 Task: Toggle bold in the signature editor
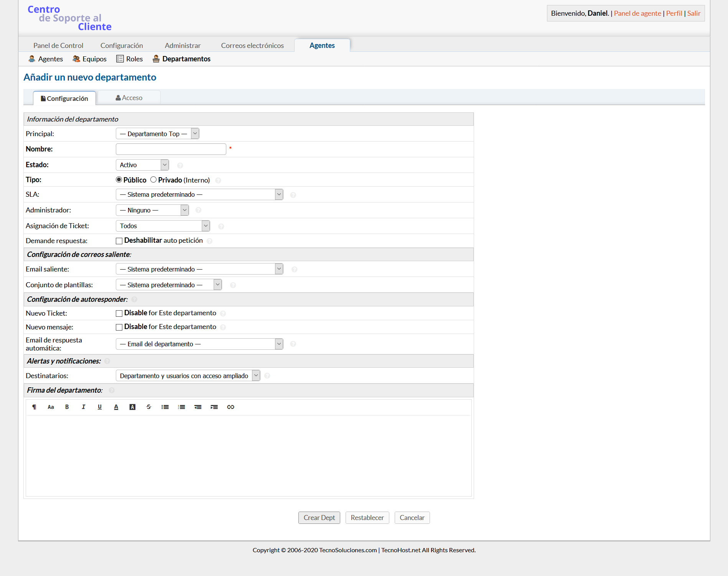[67, 407]
